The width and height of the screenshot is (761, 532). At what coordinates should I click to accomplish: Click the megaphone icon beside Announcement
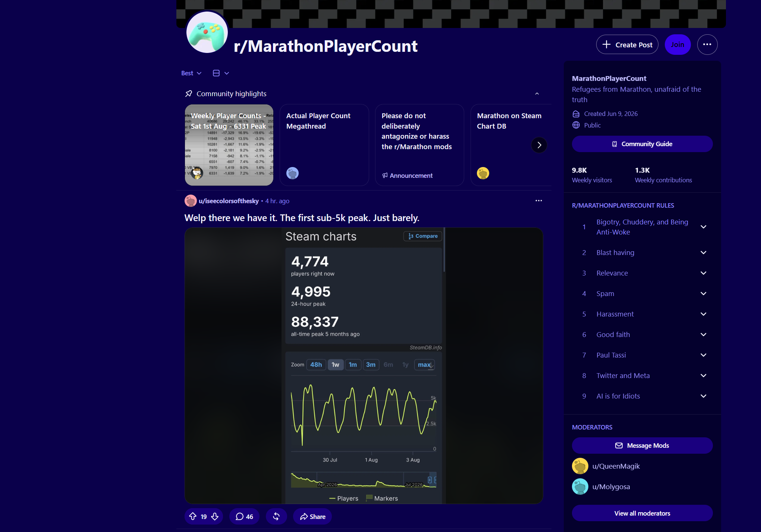(385, 176)
